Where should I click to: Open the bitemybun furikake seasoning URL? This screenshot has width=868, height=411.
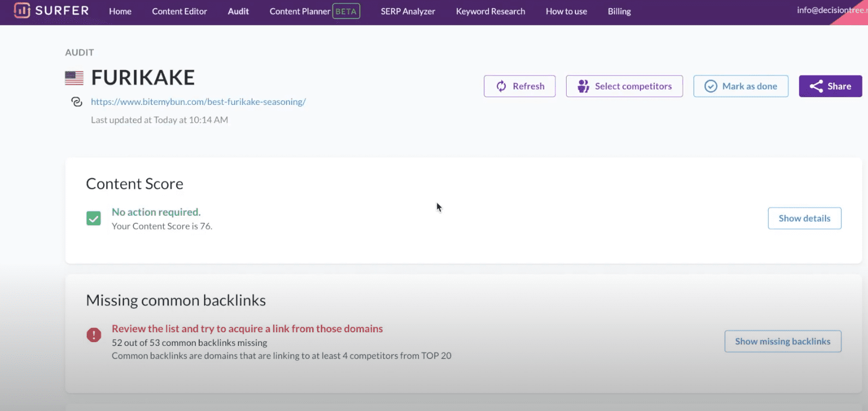click(x=198, y=102)
